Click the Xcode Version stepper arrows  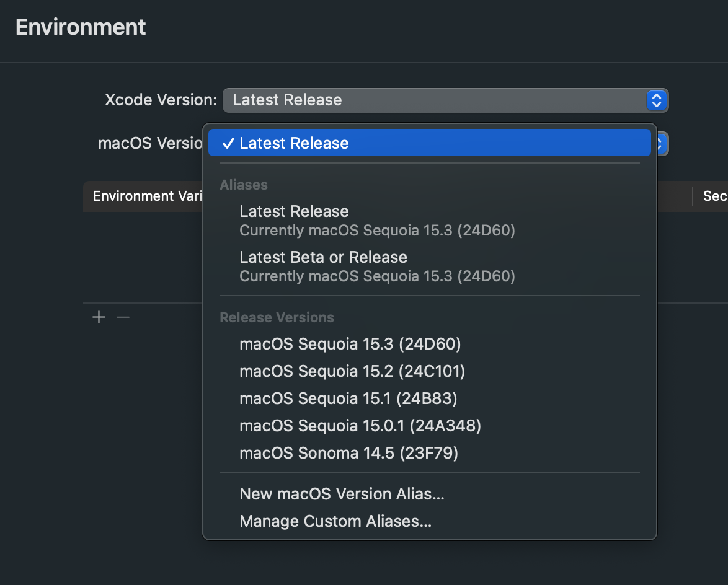[657, 100]
